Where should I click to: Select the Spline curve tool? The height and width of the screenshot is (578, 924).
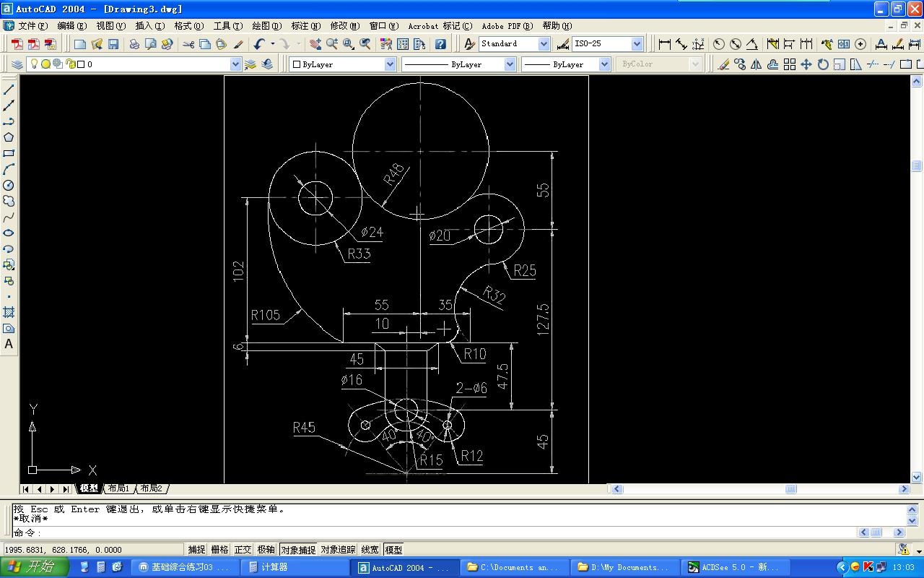[9, 217]
